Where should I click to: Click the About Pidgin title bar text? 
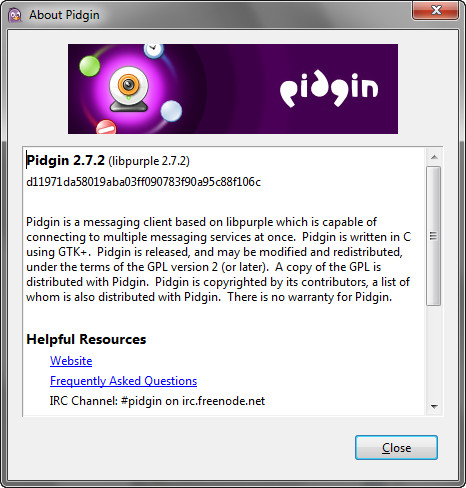[x=64, y=15]
